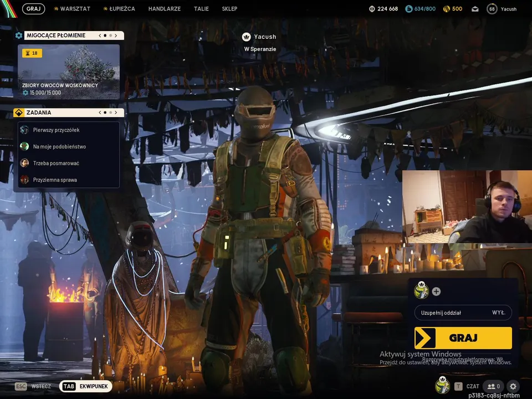Click the Przyziemna sprawa quest giver icon

pos(24,180)
